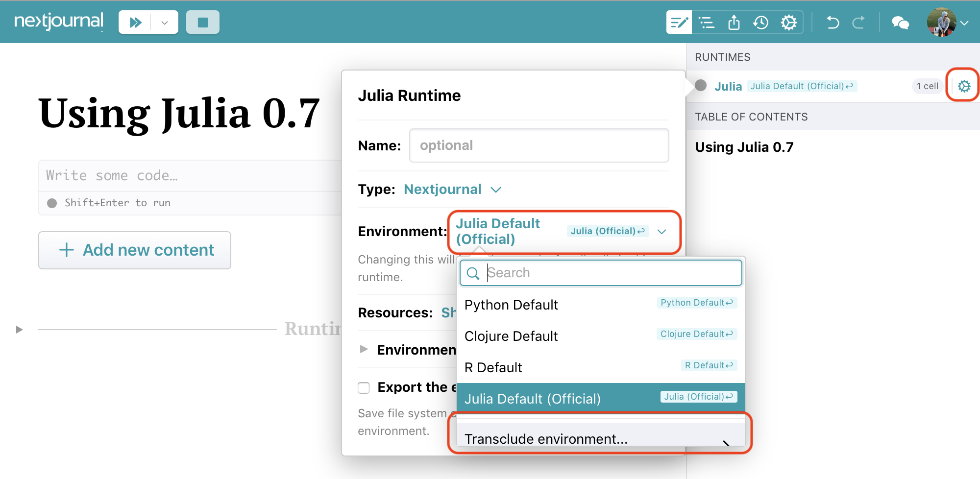The image size is (980, 479).
Task: Click the Julia runtime status dot
Action: 701,86
